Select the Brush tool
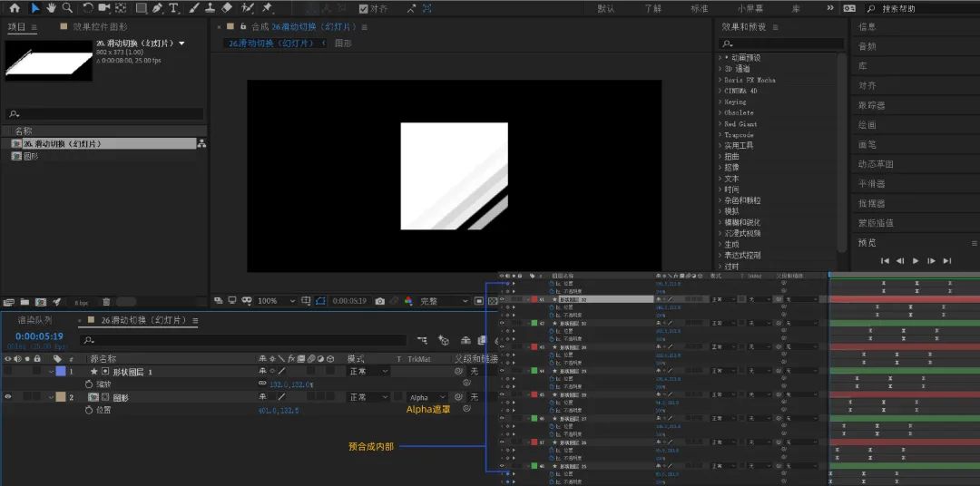 coord(194,8)
